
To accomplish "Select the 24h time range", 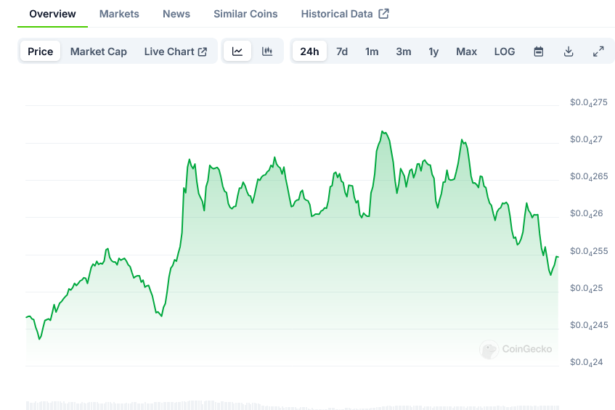I will (310, 52).
